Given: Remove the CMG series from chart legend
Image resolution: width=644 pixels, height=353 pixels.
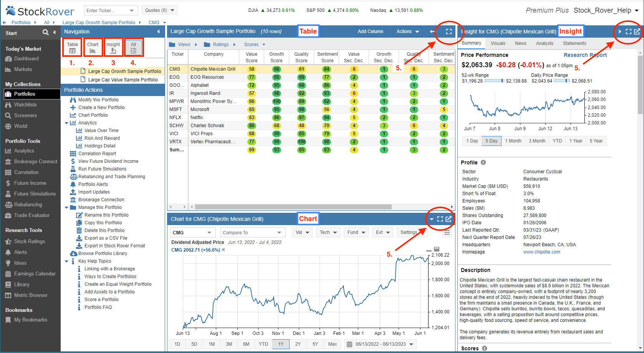Looking at the screenshot, I should pyautogui.click(x=223, y=250).
